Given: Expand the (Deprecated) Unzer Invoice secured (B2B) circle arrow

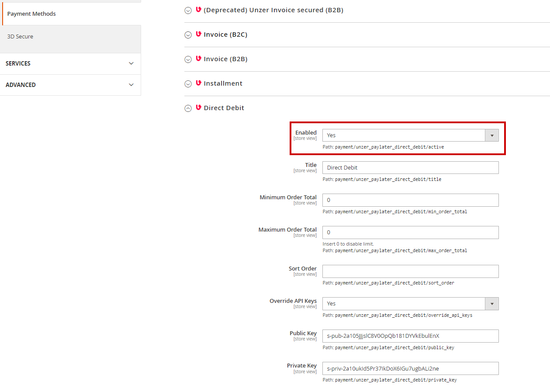Looking at the screenshot, I should [188, 10].
